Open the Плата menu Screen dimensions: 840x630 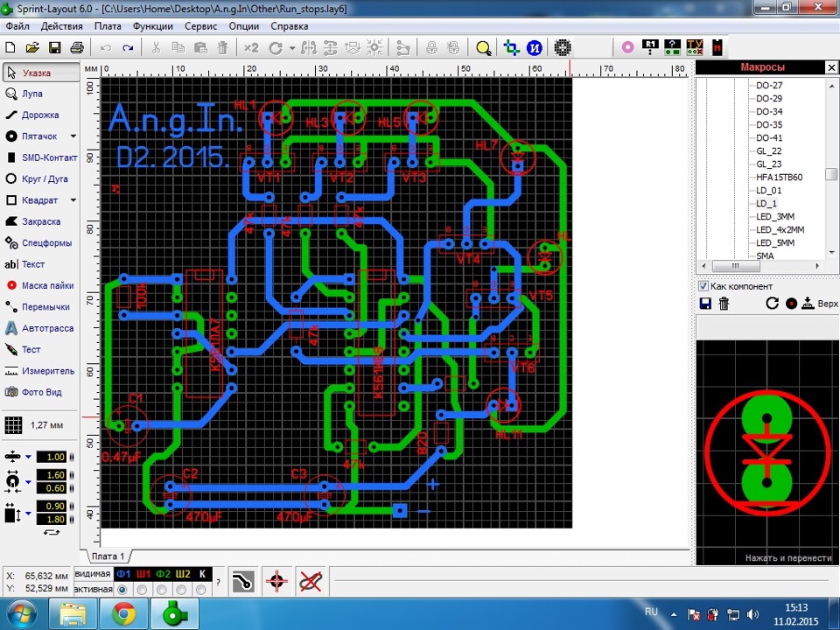click(108, 26)
